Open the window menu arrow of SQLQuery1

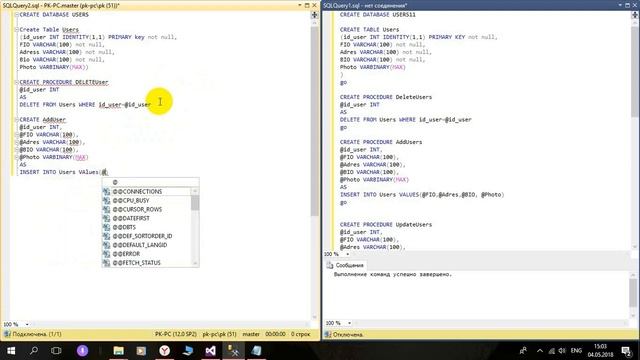(620, 5)
